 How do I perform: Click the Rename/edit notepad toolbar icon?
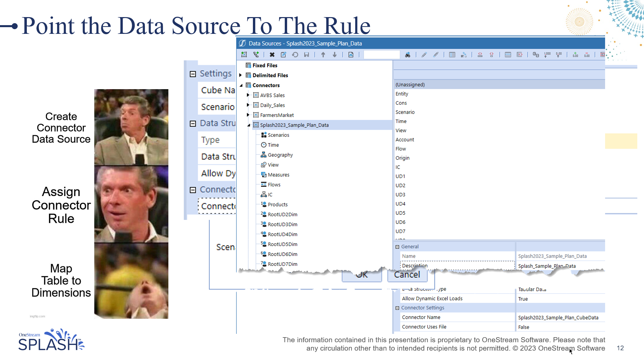pyautogui.click(x=283, y=55)
